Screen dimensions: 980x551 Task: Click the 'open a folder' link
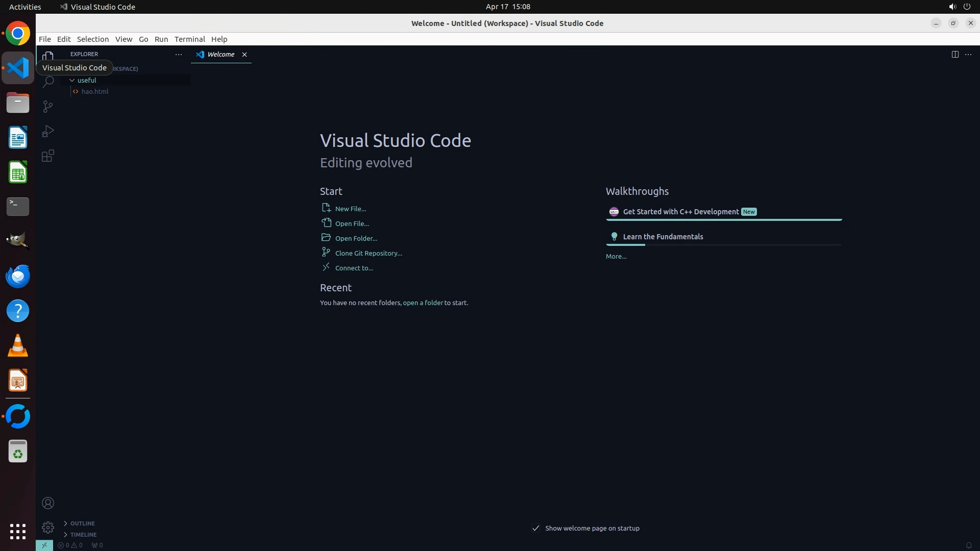[423, 303]
